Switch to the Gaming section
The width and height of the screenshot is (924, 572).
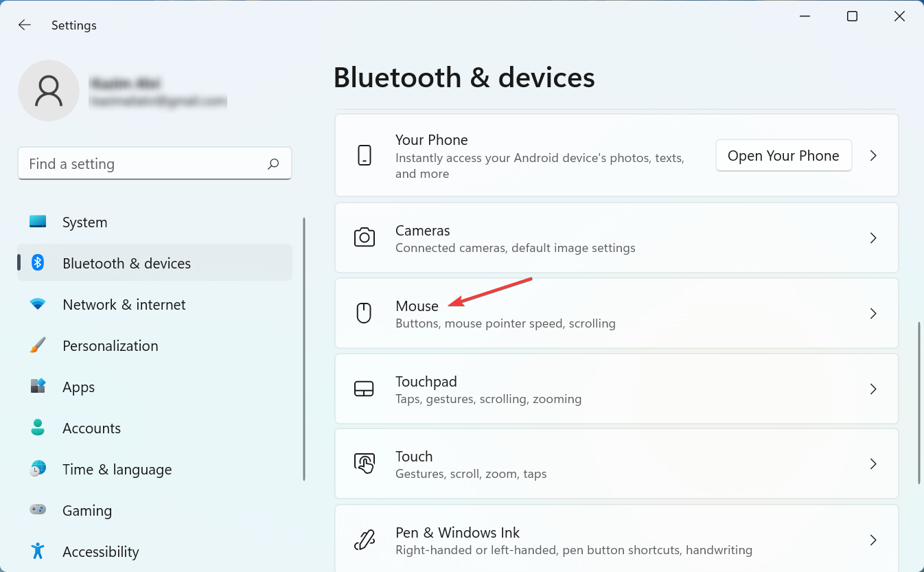click(86, 510)
